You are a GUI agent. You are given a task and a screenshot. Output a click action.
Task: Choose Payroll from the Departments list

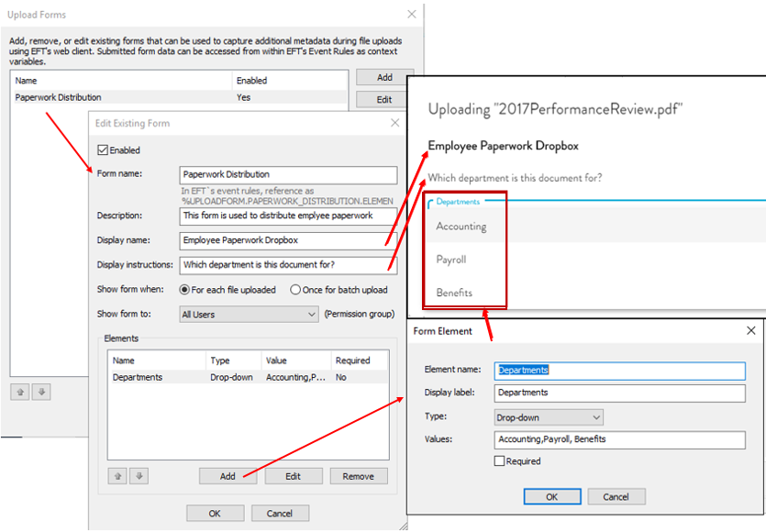pos(451,260)
